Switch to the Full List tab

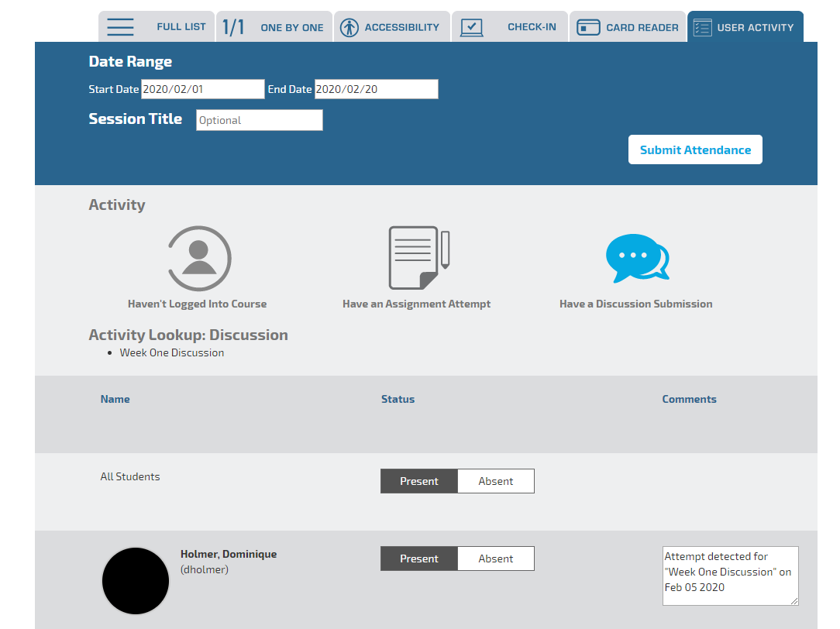181,27
